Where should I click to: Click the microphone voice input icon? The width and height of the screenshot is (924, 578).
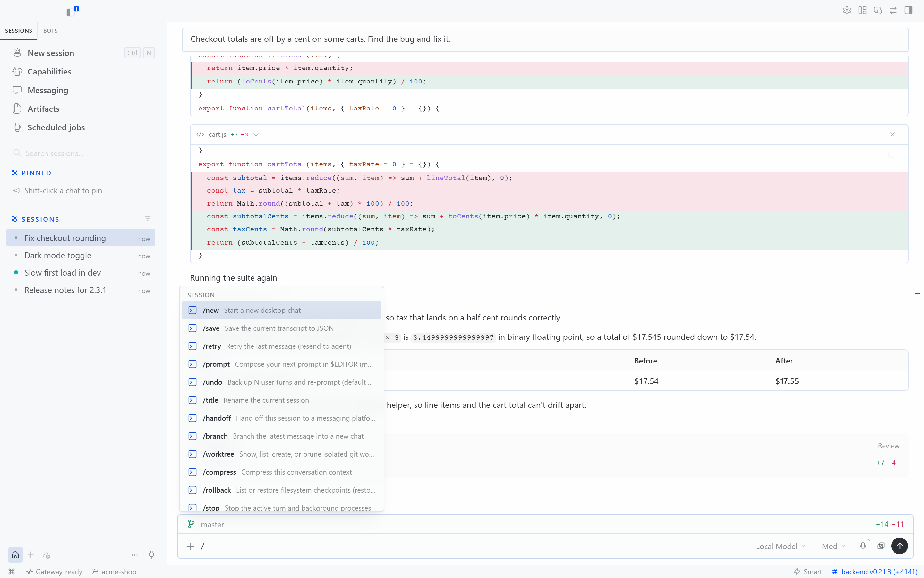click(x=863, y=546)
